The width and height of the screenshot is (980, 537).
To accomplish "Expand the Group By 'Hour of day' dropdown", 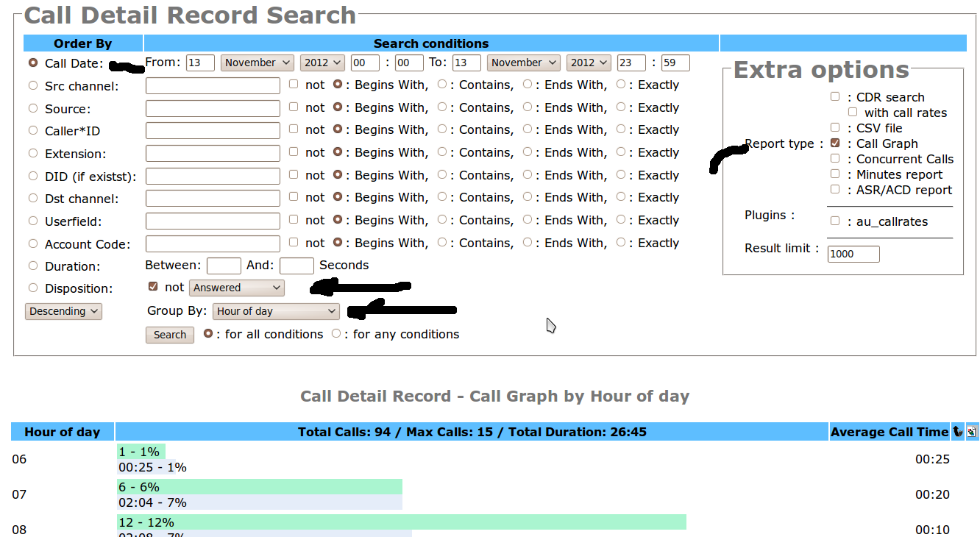I will pyautogui.click(x=276, y=311).
